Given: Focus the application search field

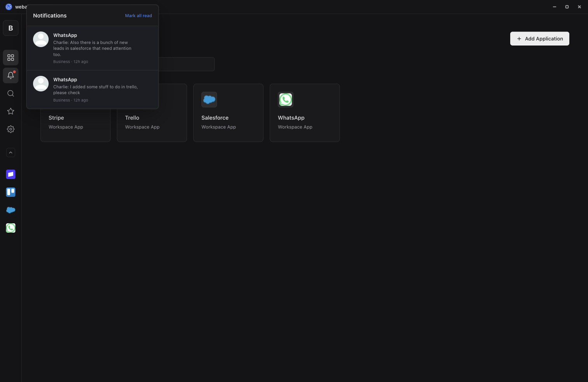Looking at the screenshot, I should [187, 64].
